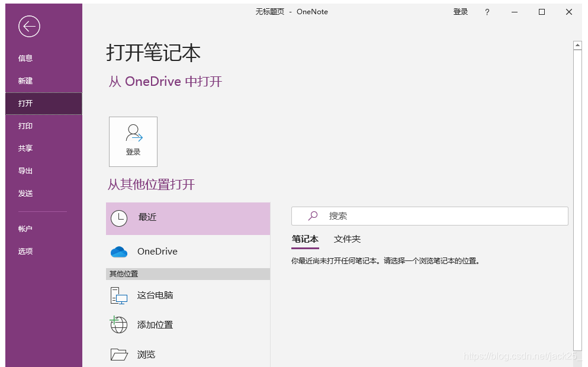Click the computer icon for 这台电脑
Screen dimensions: 588x367
(119, 296)
